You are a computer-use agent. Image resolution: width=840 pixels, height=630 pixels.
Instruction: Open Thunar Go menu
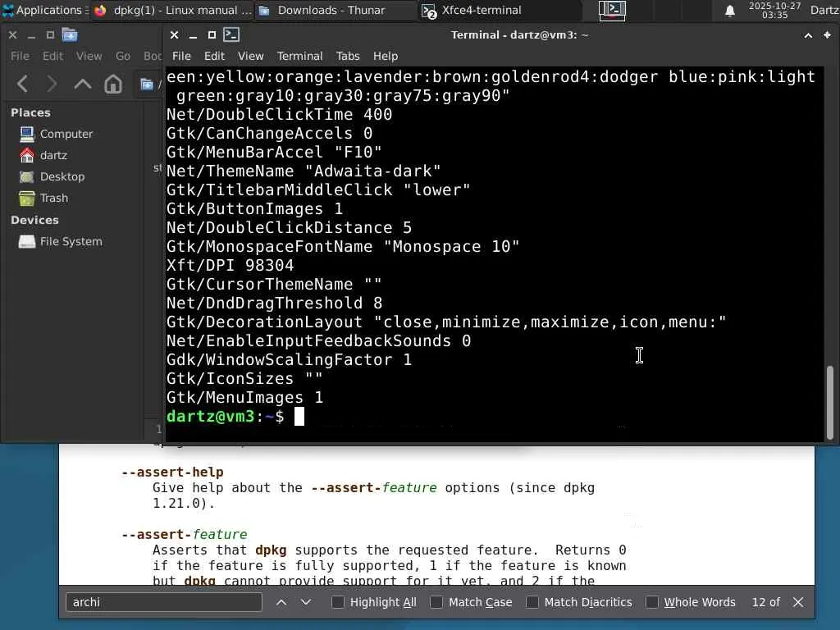(x=123, y=56)
